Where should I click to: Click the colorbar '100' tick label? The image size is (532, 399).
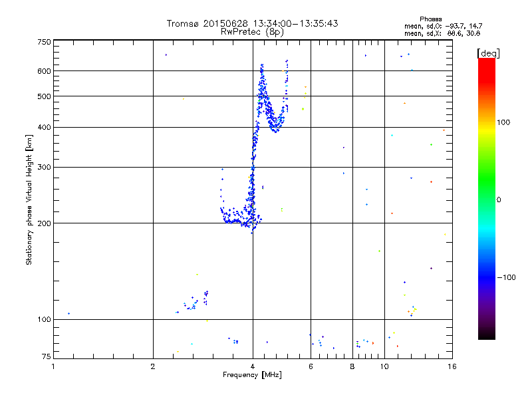click(503, 122)
